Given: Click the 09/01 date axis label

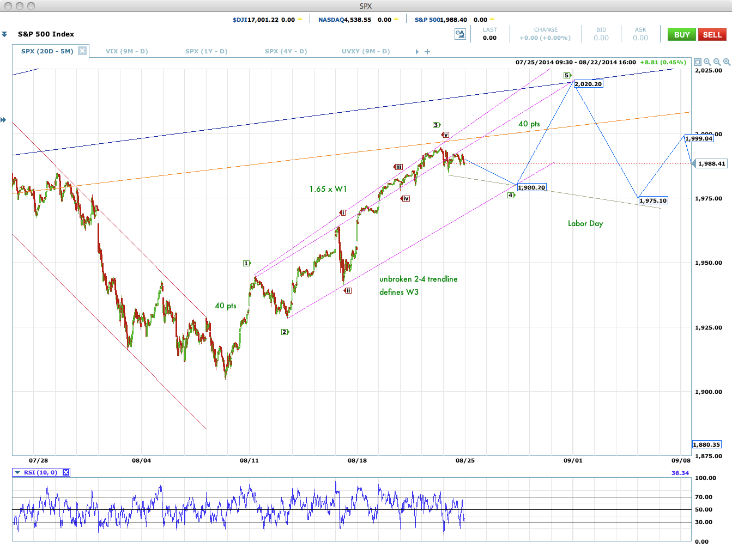Looking at the screenshot, I should (573, 460).
